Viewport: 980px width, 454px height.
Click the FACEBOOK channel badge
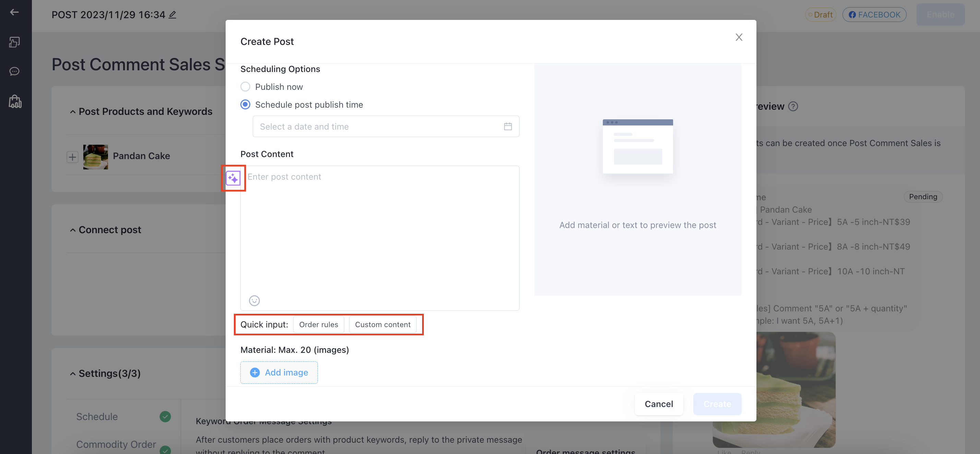pyautogui.click(x=874, y=14)
